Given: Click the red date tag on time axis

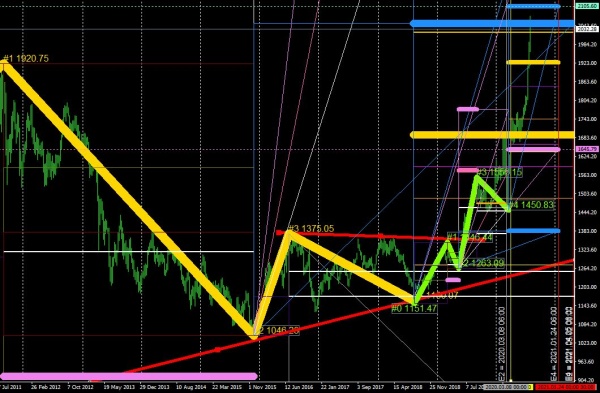Looking at the screenshot, I should tap(567, 387).
